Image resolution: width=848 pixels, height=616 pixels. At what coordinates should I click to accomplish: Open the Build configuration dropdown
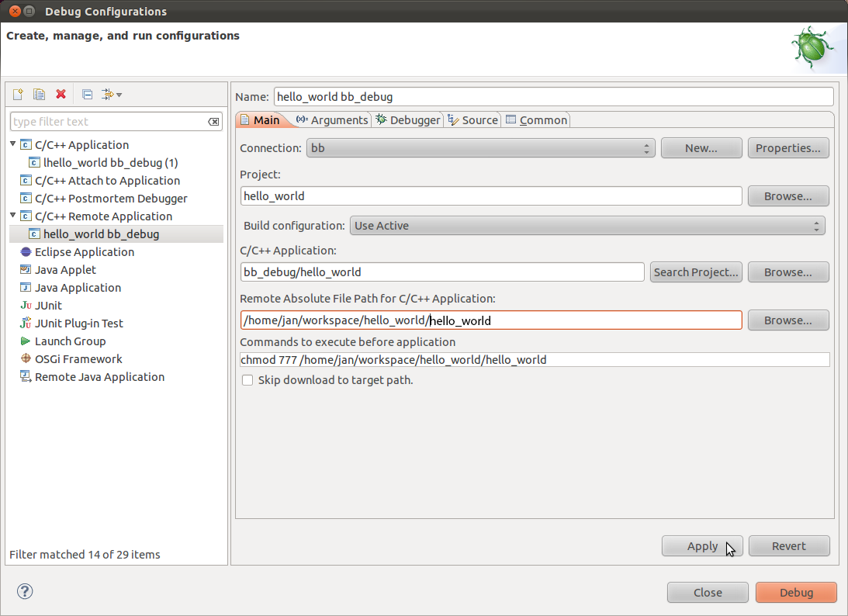(587, 226)
